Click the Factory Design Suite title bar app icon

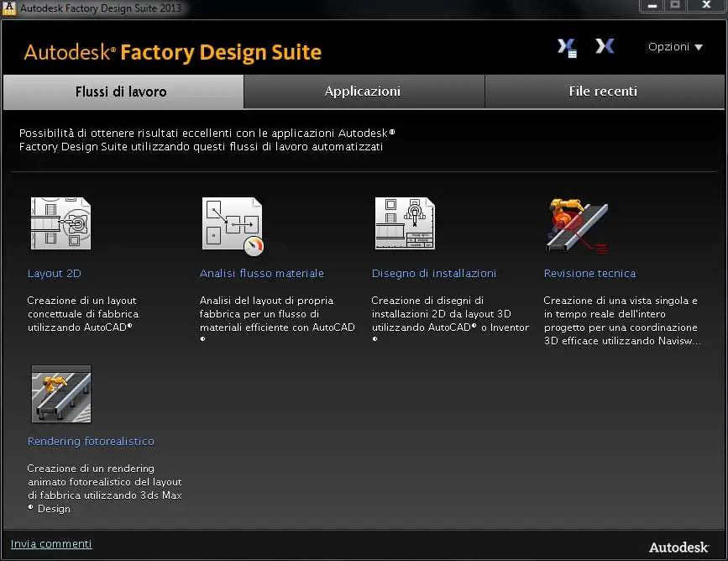tap(9, 8)
